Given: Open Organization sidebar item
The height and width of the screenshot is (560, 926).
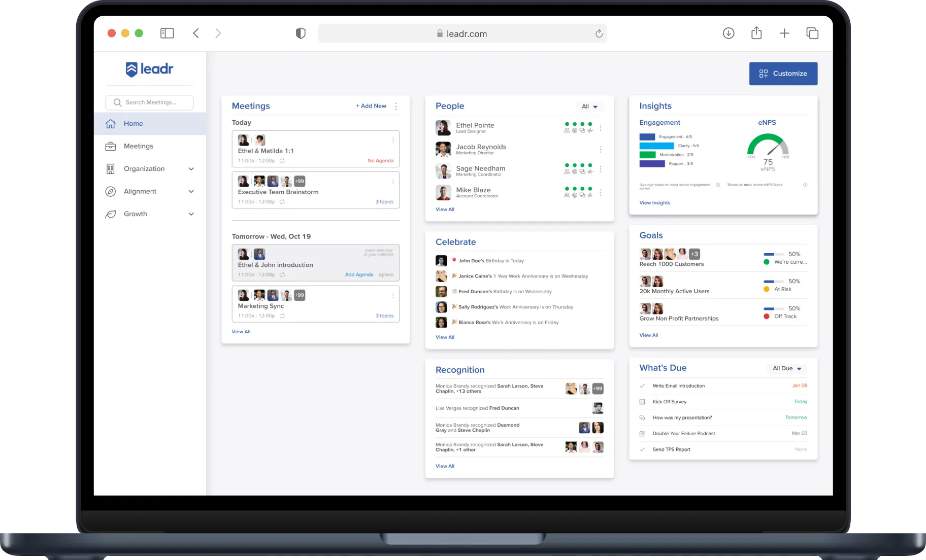Looking at the screenshot, I should [x=144, y=169].
